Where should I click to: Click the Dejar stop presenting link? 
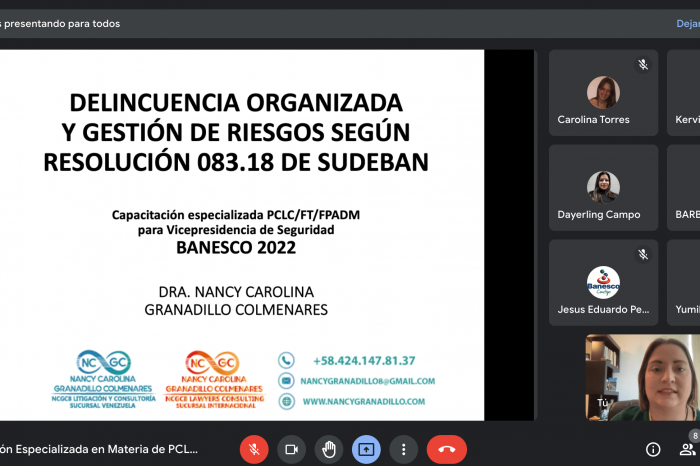[x=688, y=24]
